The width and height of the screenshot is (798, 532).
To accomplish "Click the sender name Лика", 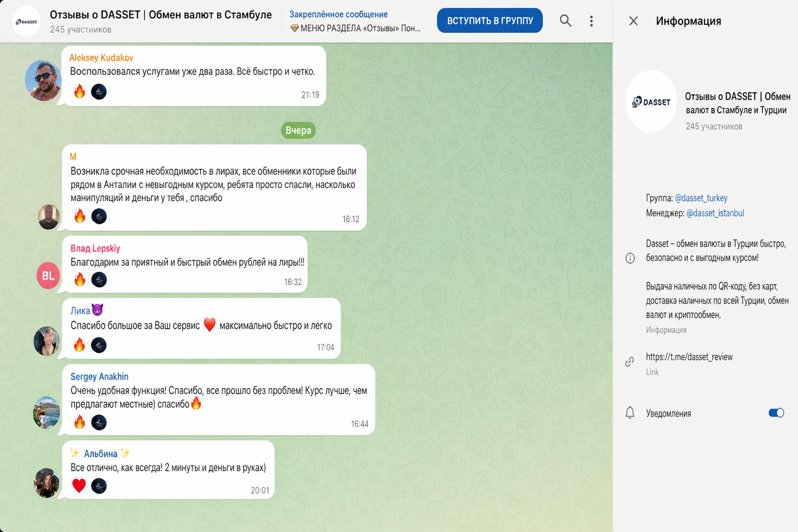I will coord(81,311).
